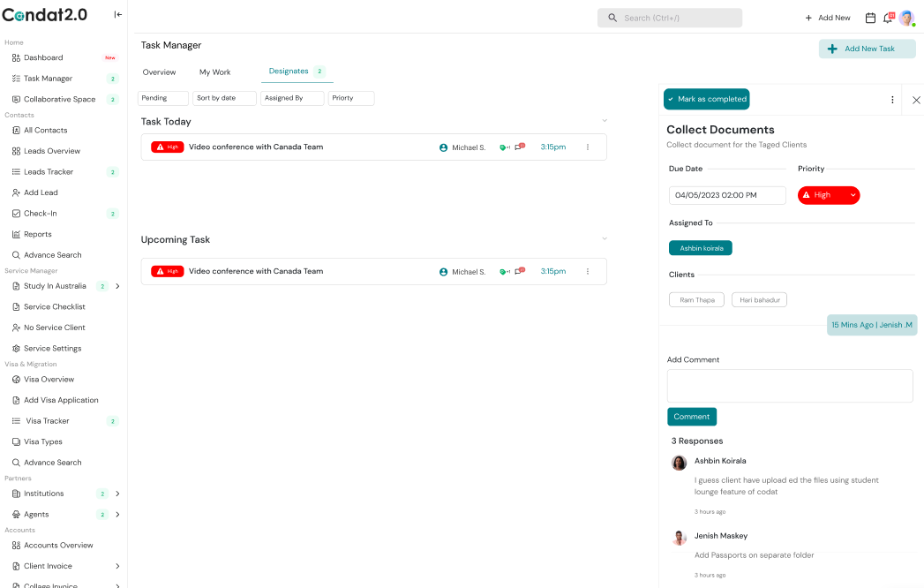Submit with the Comment button
Viewport: 924px width, 588px height.
click(691, 417)
